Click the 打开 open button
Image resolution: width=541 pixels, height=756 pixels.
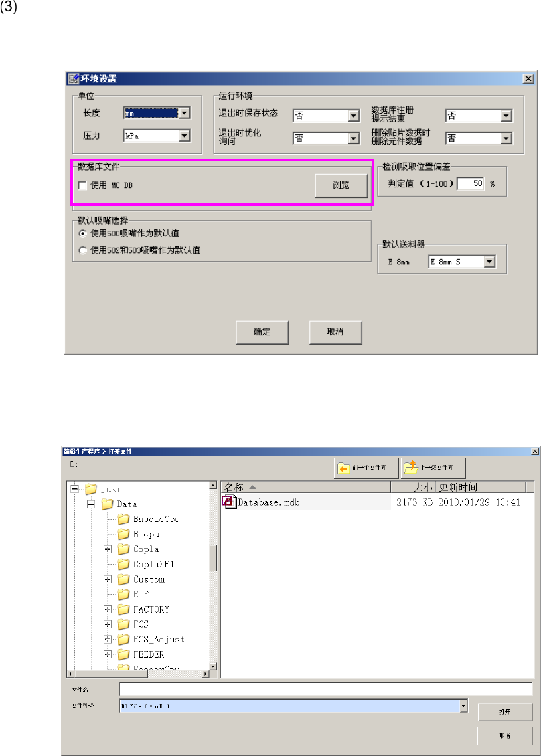505,712
